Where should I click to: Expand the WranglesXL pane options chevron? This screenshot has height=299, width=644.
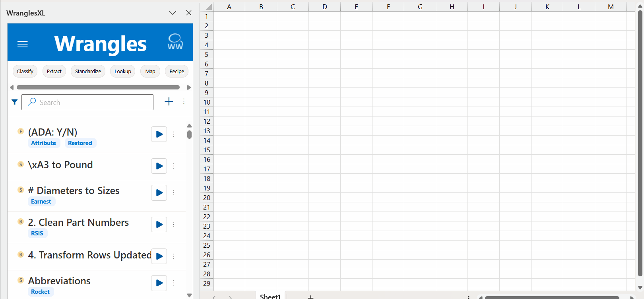point(173,13)
